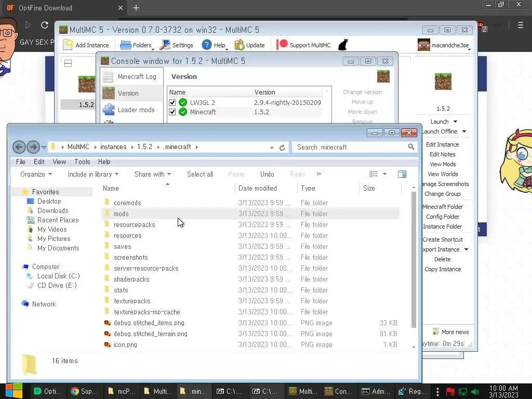Image resolution: width=532 pixels, height=399 pixels.
Task: Open the Help menu in Explorer
Action: click(x=104, y=162)
